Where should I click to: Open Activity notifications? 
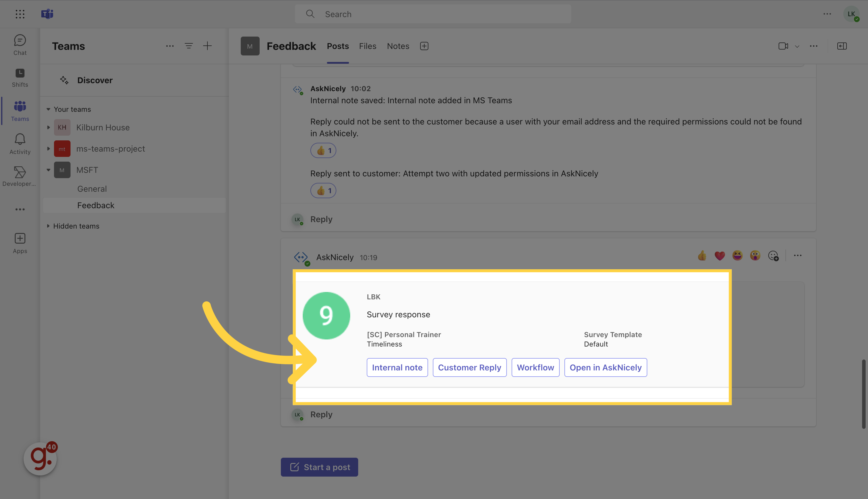(x=20, y=144)
